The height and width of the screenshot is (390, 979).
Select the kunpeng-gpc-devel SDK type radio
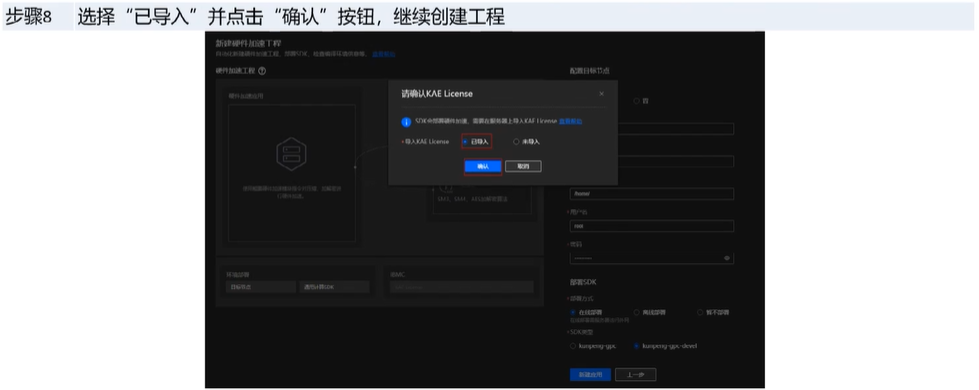pyautogui.click(x=636, y=346)
